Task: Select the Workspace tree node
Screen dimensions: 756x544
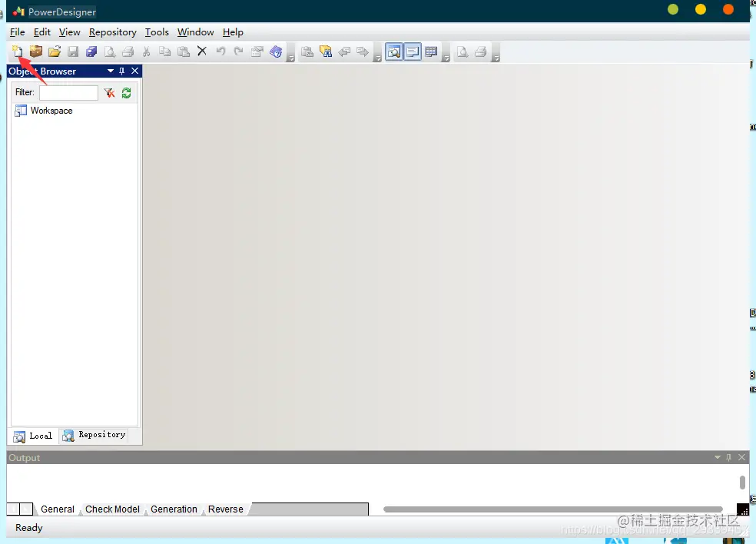Action: point(51,111)
